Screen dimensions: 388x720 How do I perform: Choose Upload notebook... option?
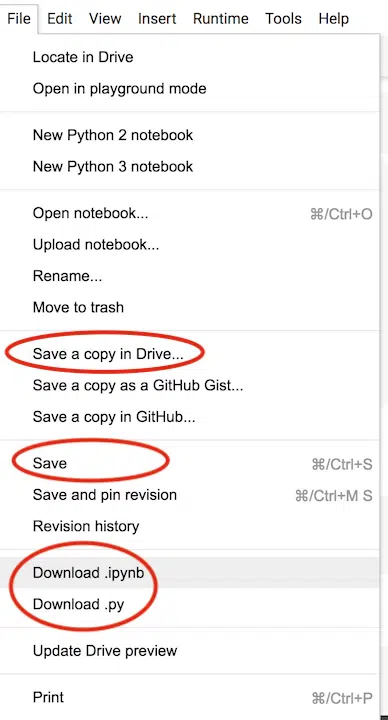[x=190, y=245]
